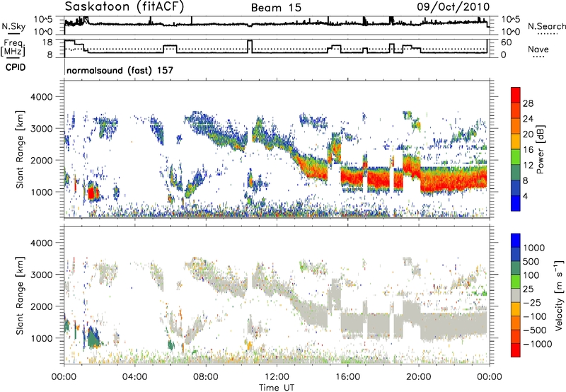Click the dotted line sample under N.Search
566x392 pixels.
click(547, 34)
